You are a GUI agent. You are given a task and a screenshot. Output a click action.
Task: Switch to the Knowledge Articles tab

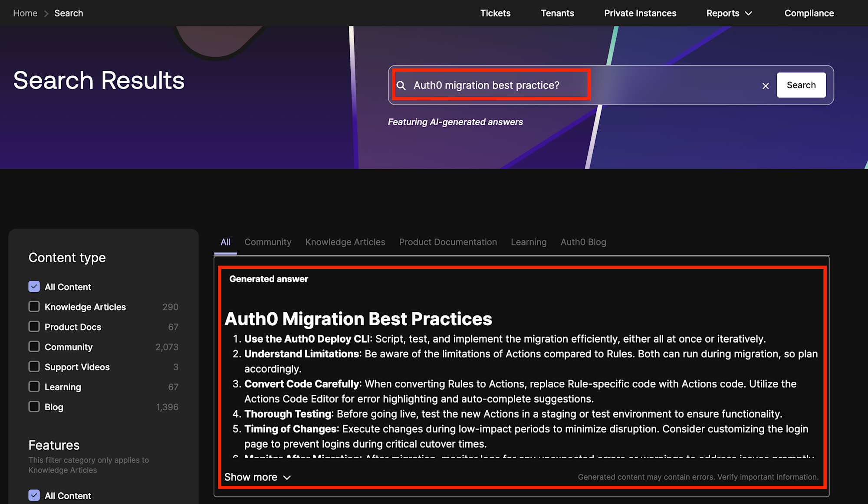click(x=345, y=242)
